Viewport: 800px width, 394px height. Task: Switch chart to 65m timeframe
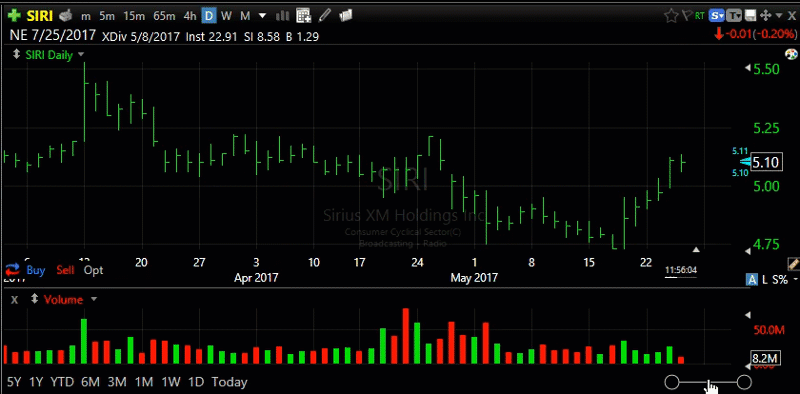coord(164,16)
